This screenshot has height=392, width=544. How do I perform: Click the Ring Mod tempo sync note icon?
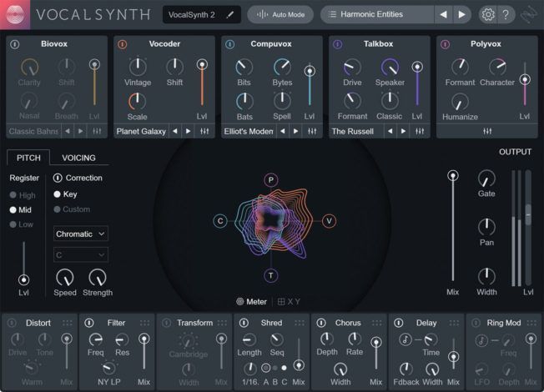coord(481,340)
